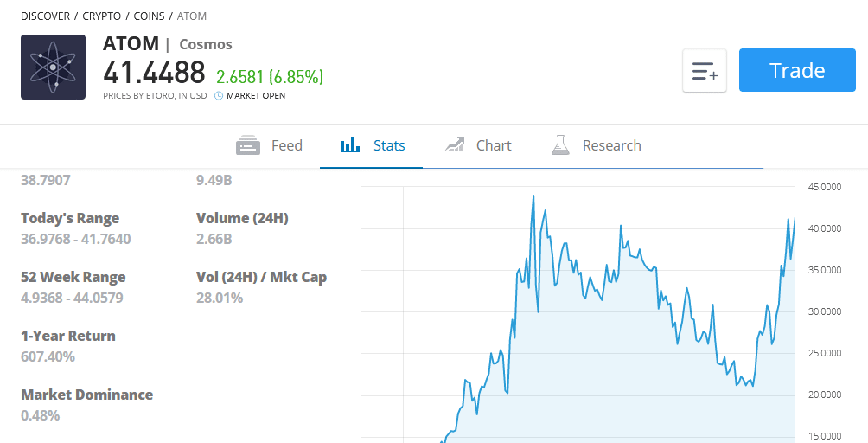This screenshot has width=868, height=443.
Task: Click the 0.48% dominance value
Action: point(40,415)
